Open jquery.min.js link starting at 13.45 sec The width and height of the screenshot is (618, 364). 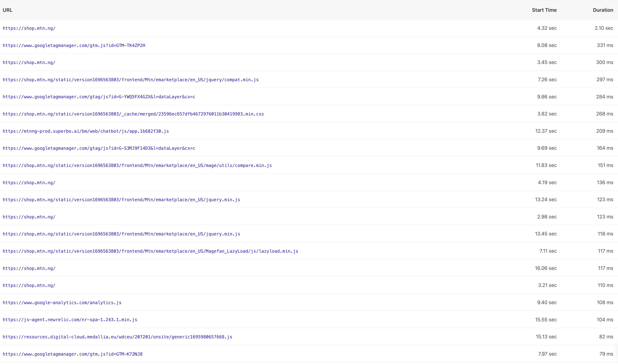[x=121, y=234]
